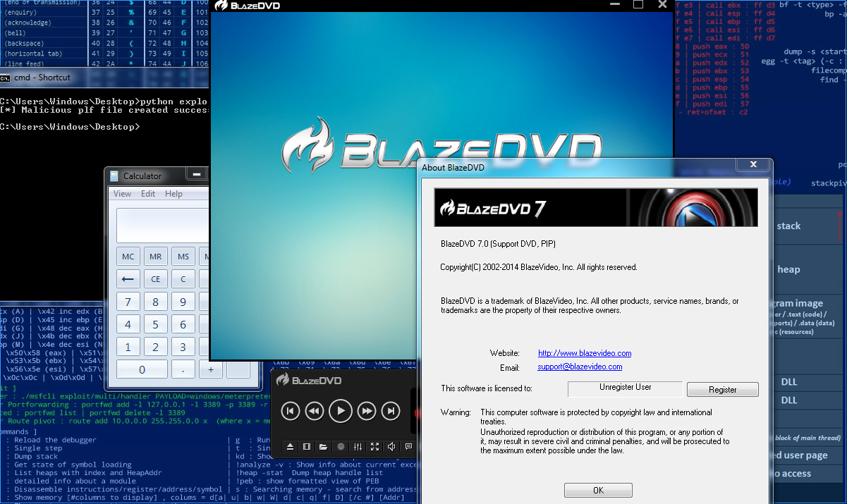Click OK in About BlazeDVD dialog
The image size is (847, 504).
point(598,490)
